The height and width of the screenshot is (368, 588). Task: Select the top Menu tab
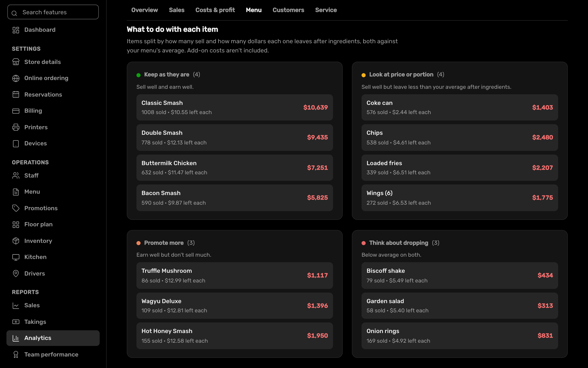point(254,10)
